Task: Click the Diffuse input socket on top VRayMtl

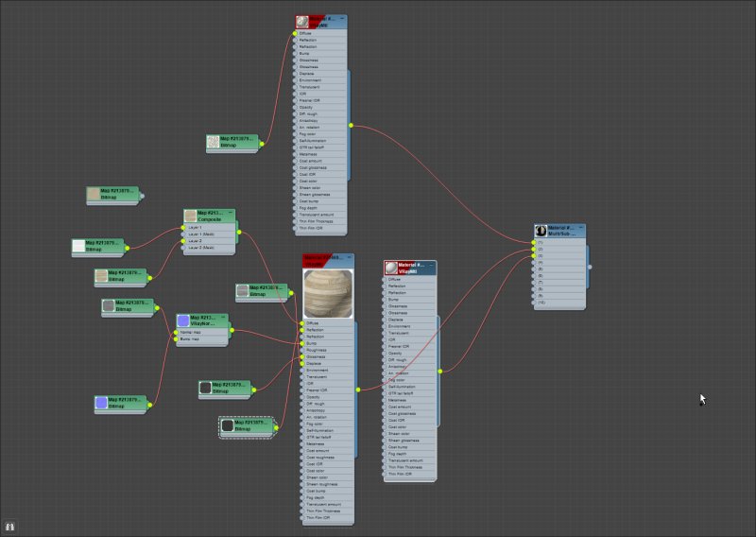Action: pos(295,33)
